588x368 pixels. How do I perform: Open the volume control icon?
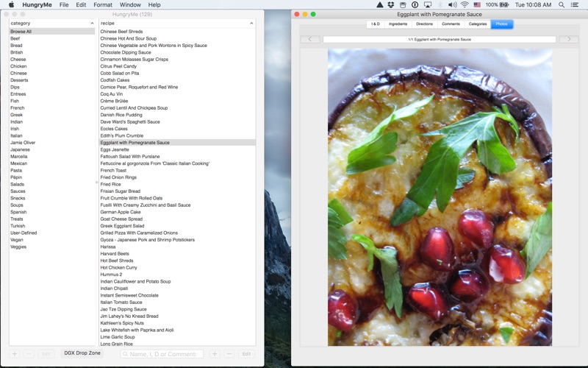(x=452, y=5)
